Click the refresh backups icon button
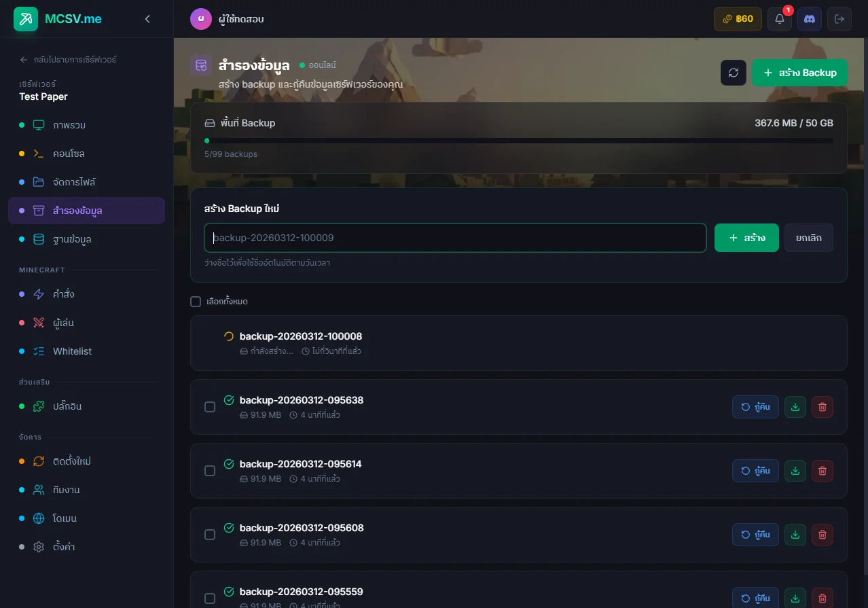 point(734,73)
